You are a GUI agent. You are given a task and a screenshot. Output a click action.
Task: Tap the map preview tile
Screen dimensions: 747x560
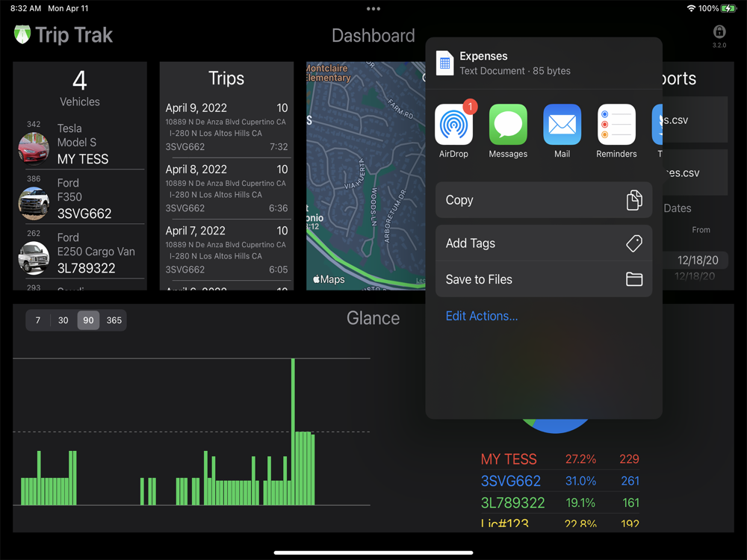(x=365, y=175)
